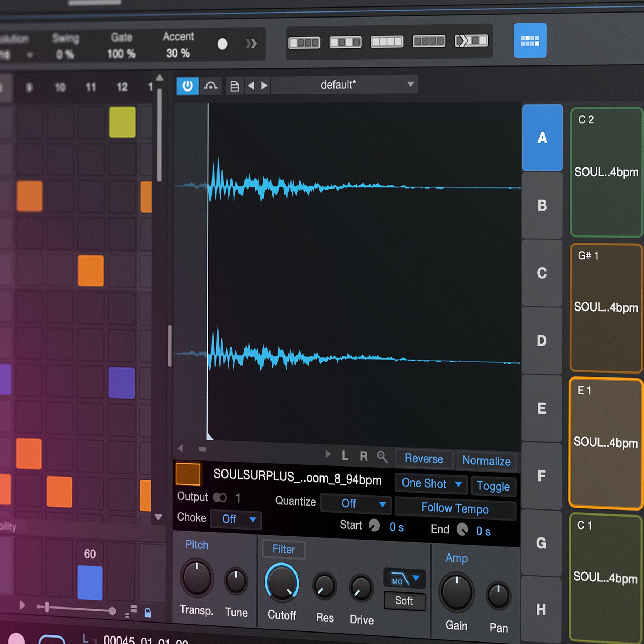Enable the Soft filter toggle
Screen dimensions: 644x644
click(x=404, y=601)
